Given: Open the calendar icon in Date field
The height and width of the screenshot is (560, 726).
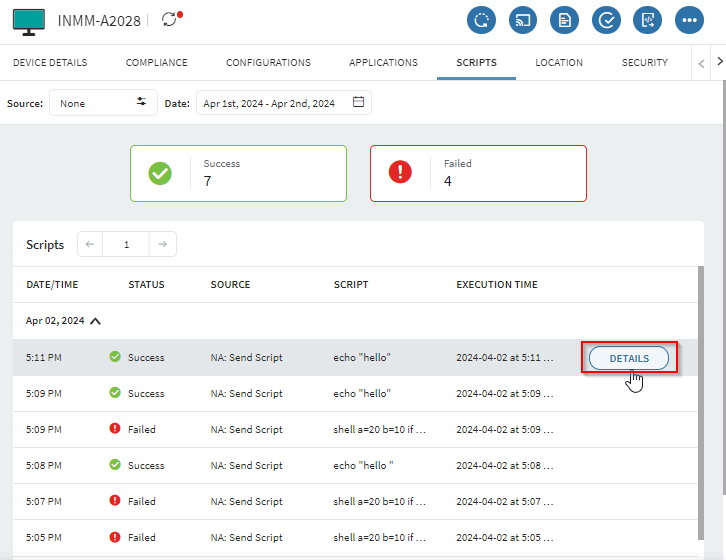Looking at the screenshot, I should (x=358, y=103).
